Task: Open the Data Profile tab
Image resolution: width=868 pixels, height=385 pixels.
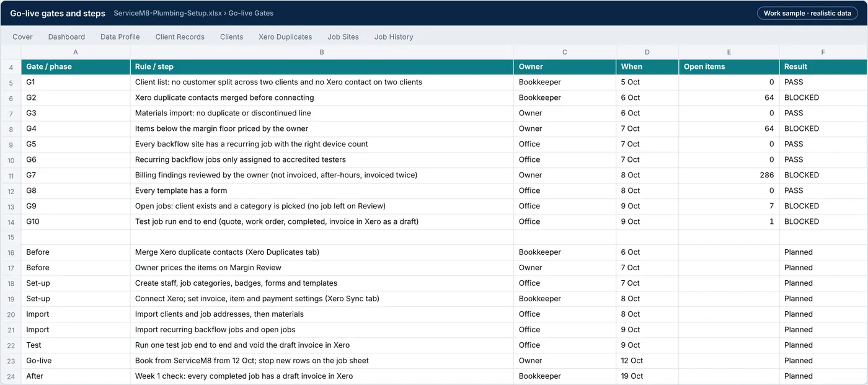Action: pos(120,37)
